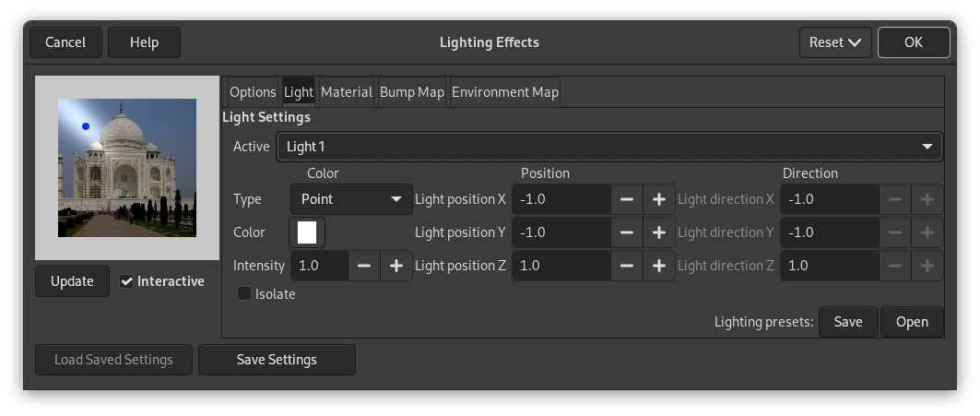The width and height of the screenshot is (980, 416).
Task: Open the Active light dropdown
Action: [x=609, y=147]
